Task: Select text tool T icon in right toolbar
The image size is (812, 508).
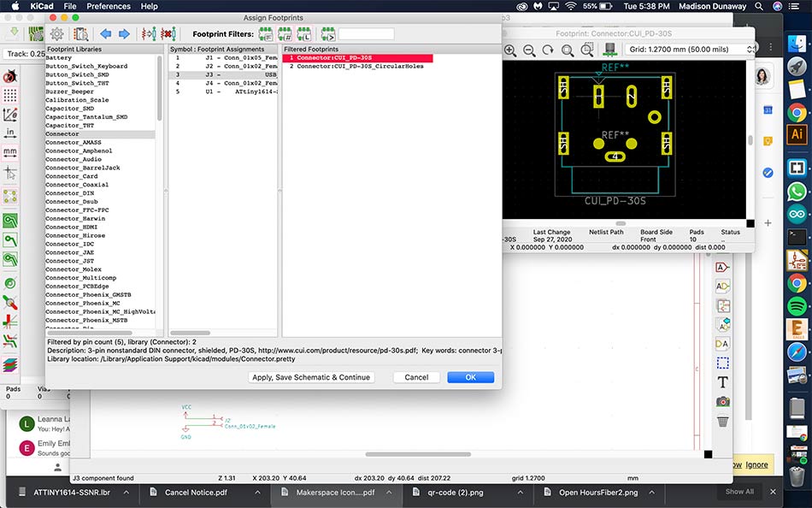Action: click(722, 382)
